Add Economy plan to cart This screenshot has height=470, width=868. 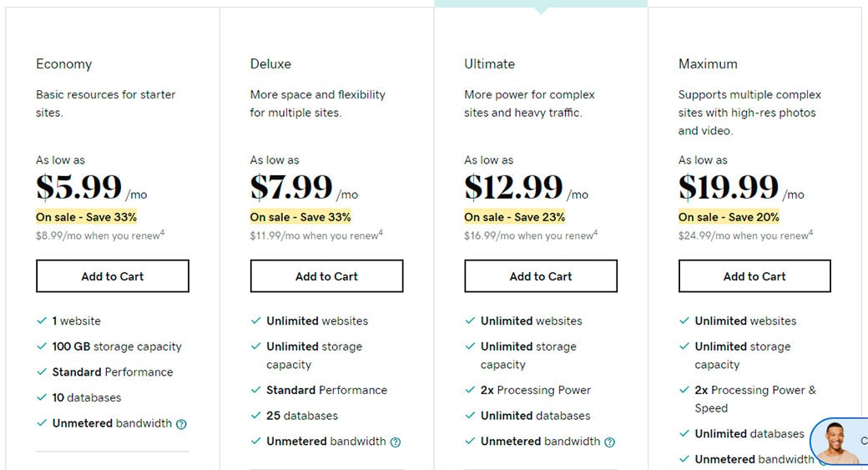coord(113,276)
